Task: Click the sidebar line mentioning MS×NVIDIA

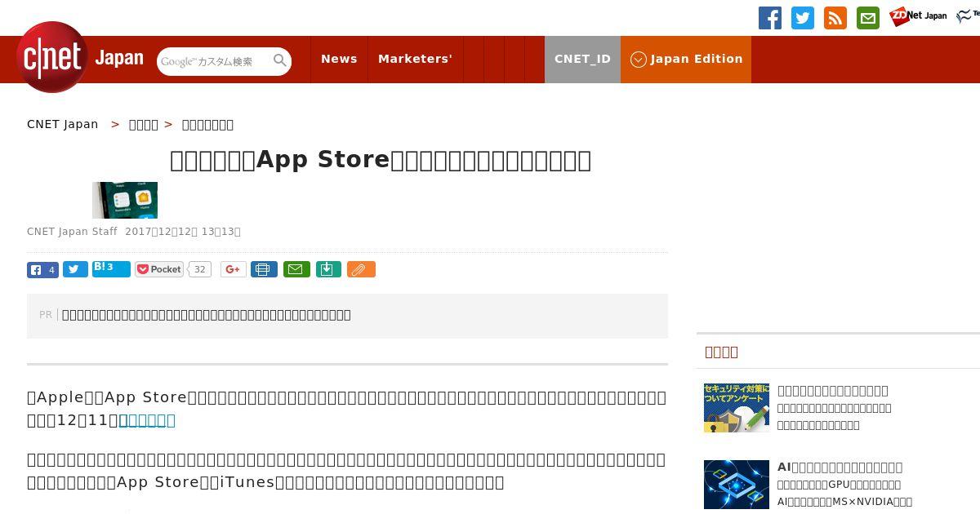Action: [x=844, y=502]
